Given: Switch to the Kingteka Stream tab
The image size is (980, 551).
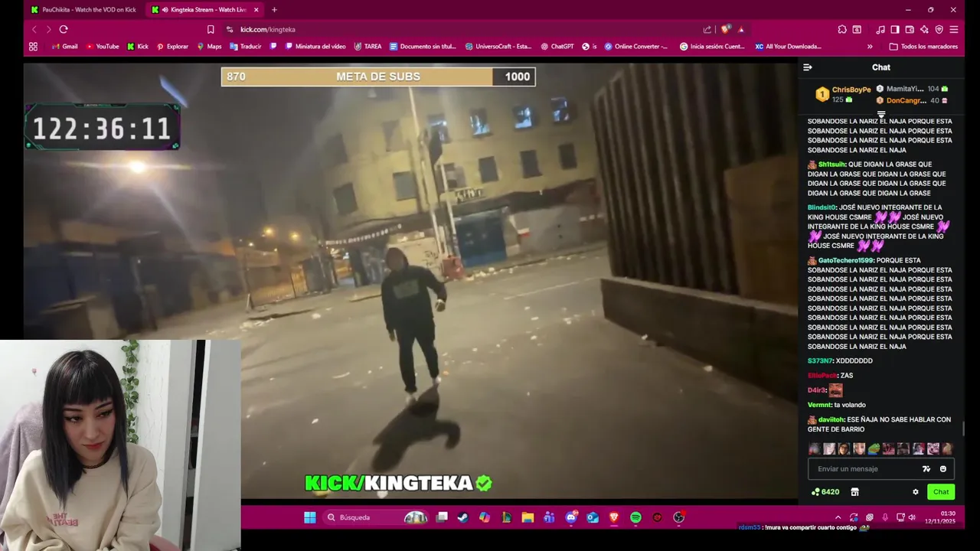Looking at the screenshot, I should point(205,10).
